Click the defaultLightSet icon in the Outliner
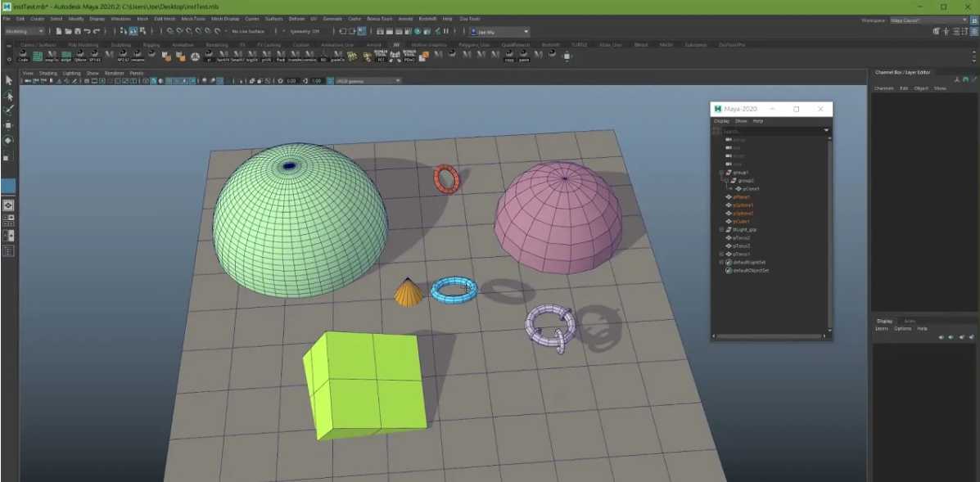The image size is (980, 482). pyautogui.click(x=728, y=262)
